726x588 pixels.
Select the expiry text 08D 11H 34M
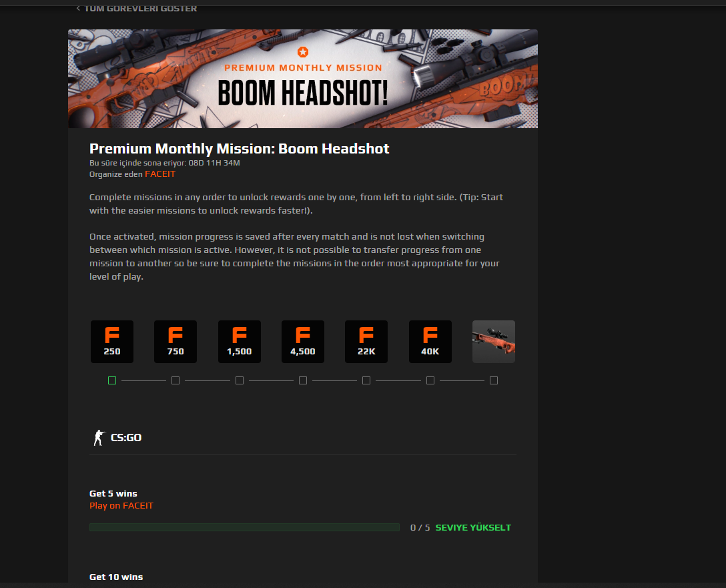(x=214, y=163)
